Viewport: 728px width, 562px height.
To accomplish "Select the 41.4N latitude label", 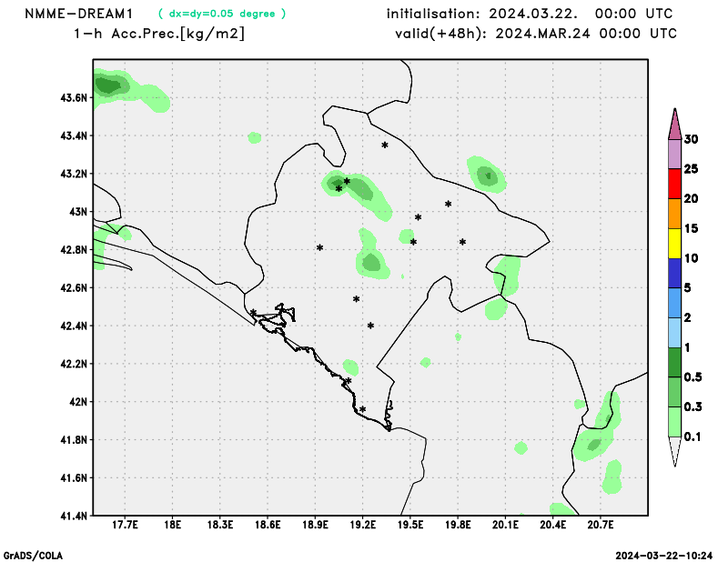I will 74,515.
